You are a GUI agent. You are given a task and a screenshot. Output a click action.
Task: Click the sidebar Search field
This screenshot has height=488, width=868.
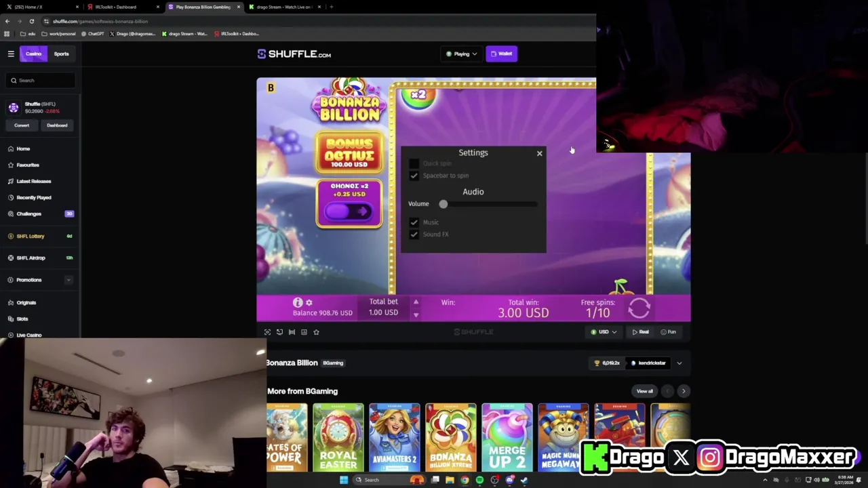coord(41,81)
